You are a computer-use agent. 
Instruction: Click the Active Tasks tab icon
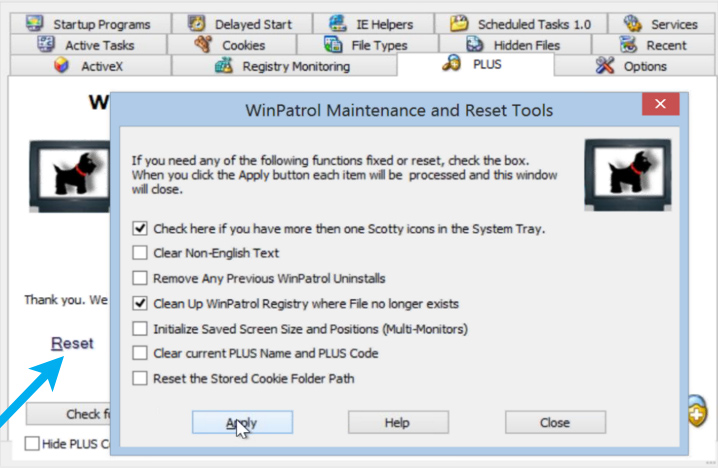pyautogui.click(x=46, y=44)
